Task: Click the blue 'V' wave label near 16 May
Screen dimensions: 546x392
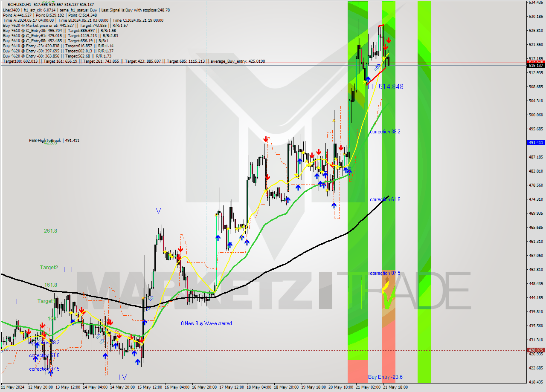Action: [x=158, y=210]
